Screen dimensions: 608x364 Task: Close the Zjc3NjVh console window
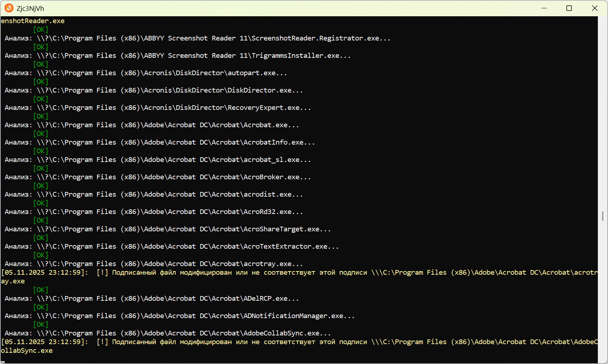pos(595,8)
